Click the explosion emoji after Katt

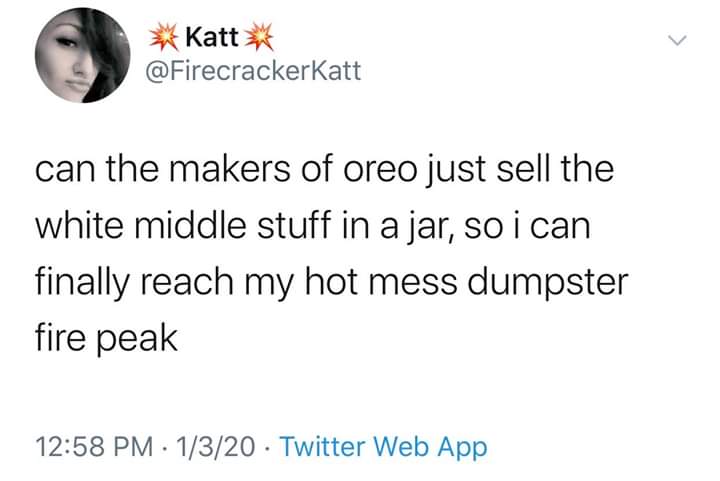click(259, 38)
